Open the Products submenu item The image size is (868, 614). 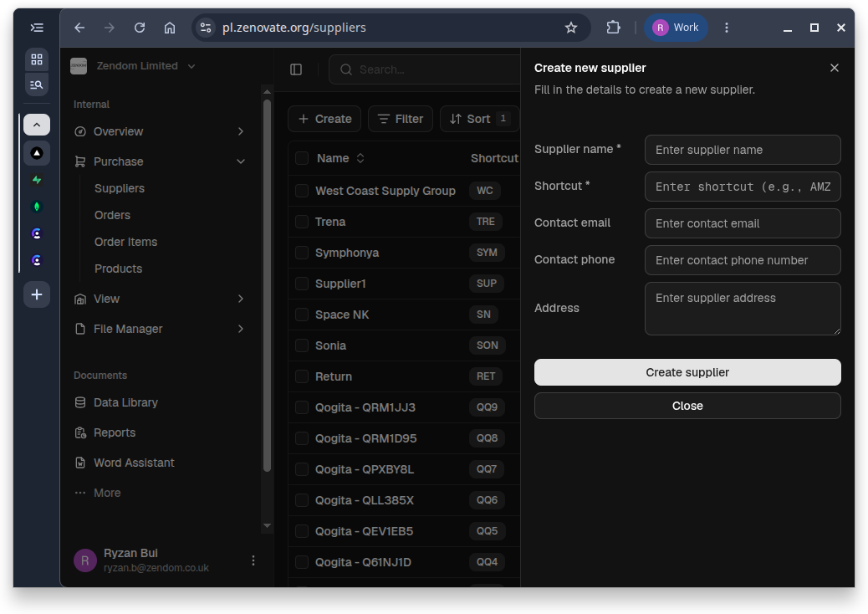coord(119,269)
